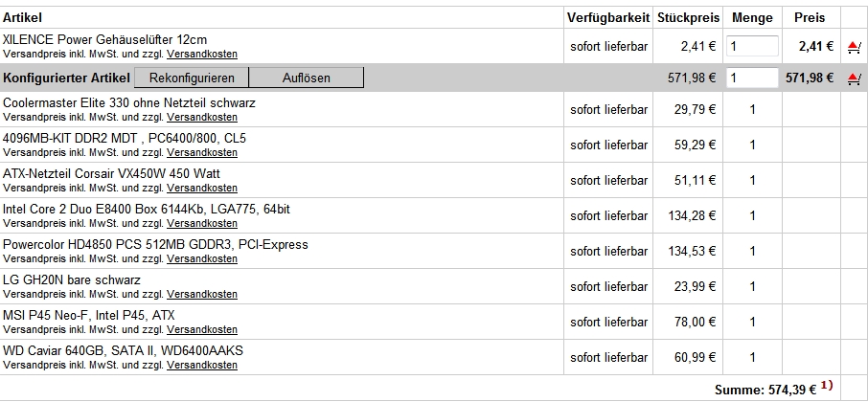868x402 pixels.
Task: Remove XILENCE Gehäuselüfter from cart
Action: (x=854, y=46)
